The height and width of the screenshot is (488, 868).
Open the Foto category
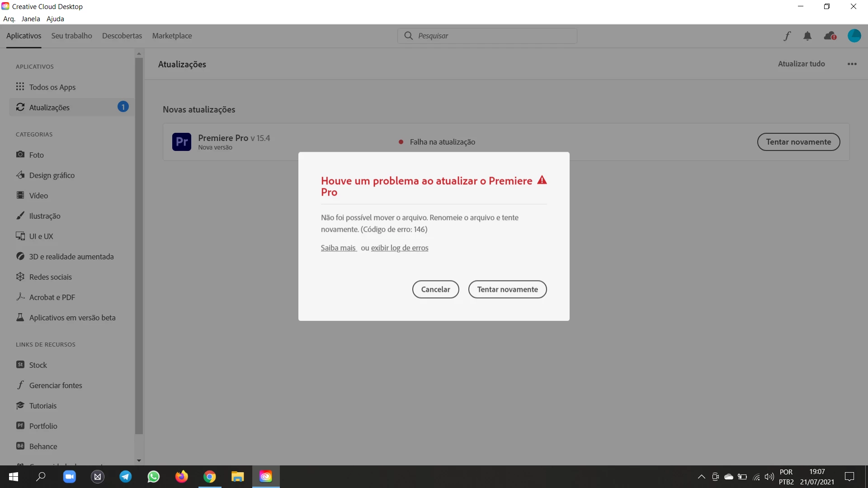[36, 155]
